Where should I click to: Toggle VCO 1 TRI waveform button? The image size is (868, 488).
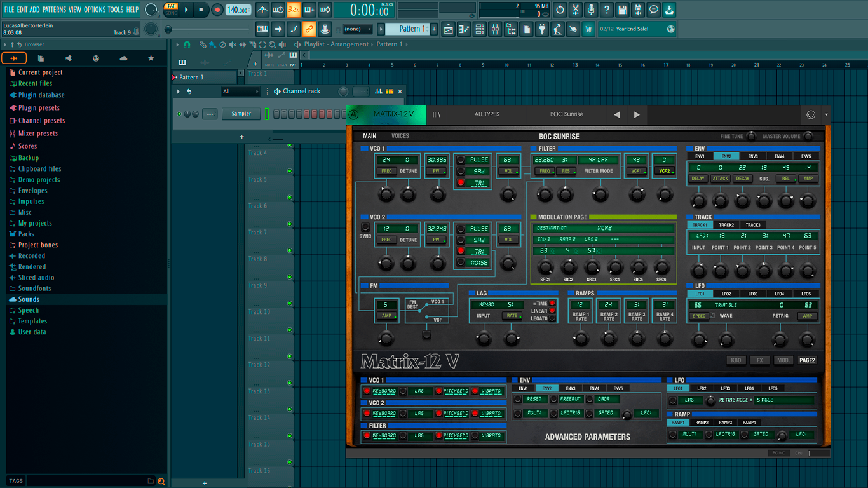coord(461,183)
